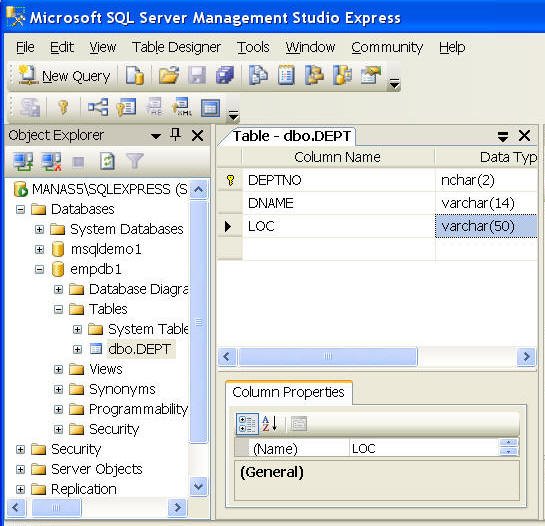
Task: Open the Window menu
Action: click(310, 47)
